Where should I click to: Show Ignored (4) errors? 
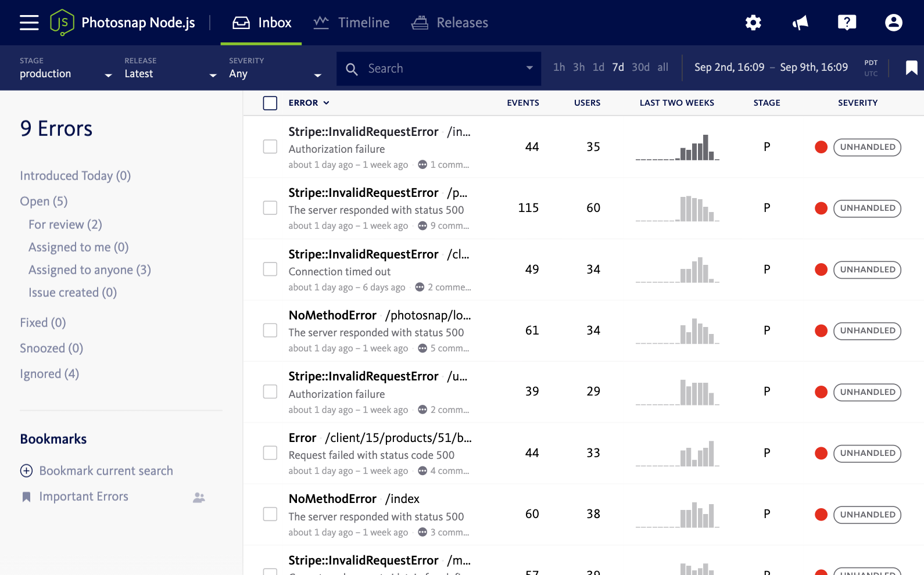[x=49, y=374]
